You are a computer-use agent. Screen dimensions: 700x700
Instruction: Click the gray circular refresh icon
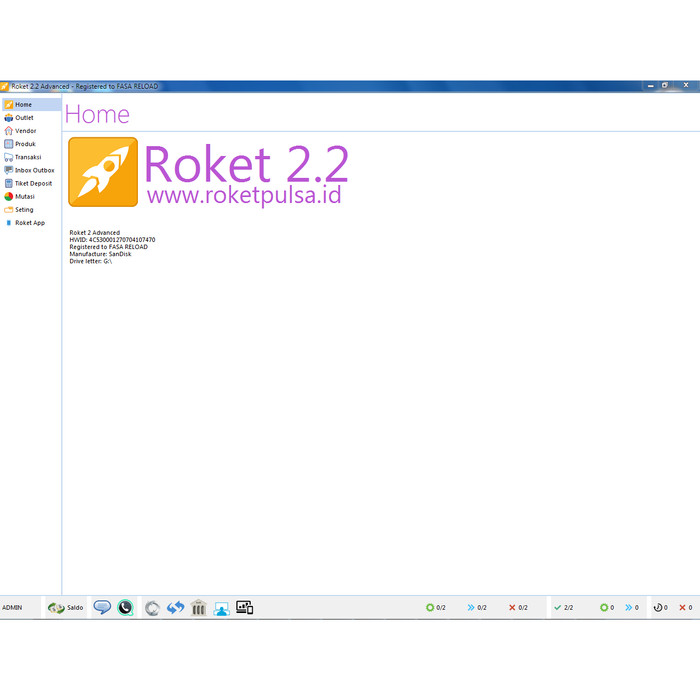152,608
